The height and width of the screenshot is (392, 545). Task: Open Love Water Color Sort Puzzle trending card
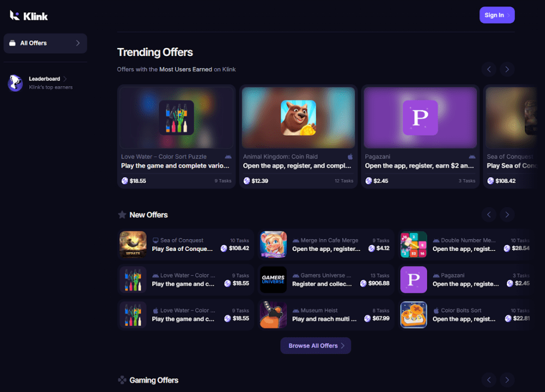coord(176,136)
